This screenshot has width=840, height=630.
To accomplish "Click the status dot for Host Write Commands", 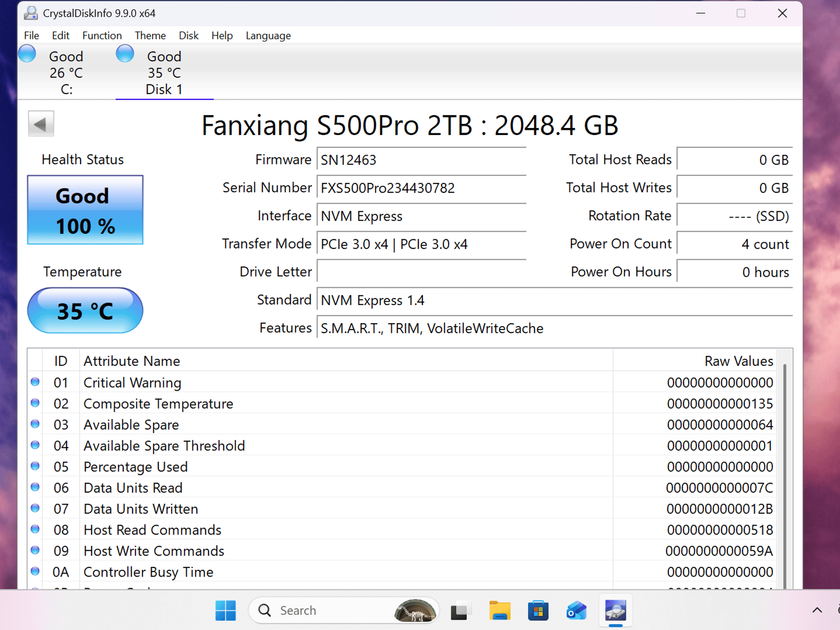I will point(35,550).
